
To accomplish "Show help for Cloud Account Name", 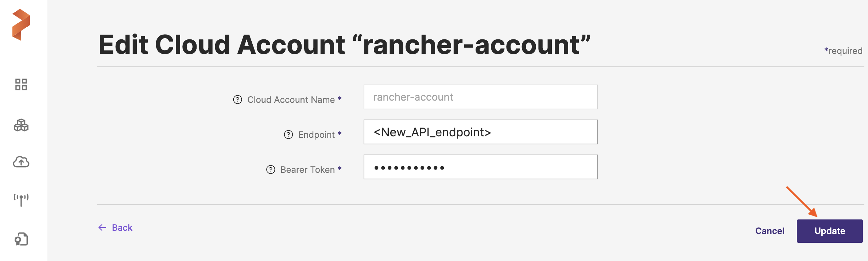I will coord(237,100).
